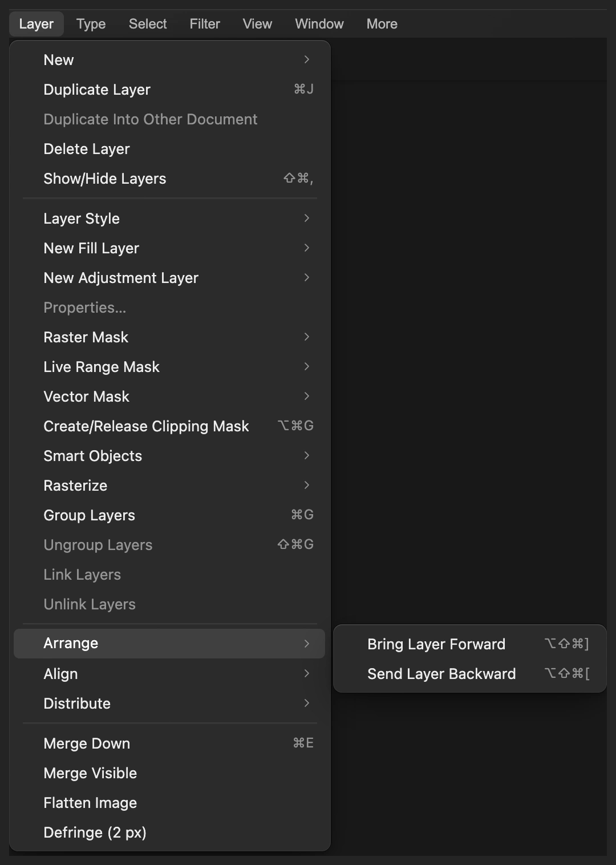Expand the New submenu

pyautogui.click(x=169, y=60)
